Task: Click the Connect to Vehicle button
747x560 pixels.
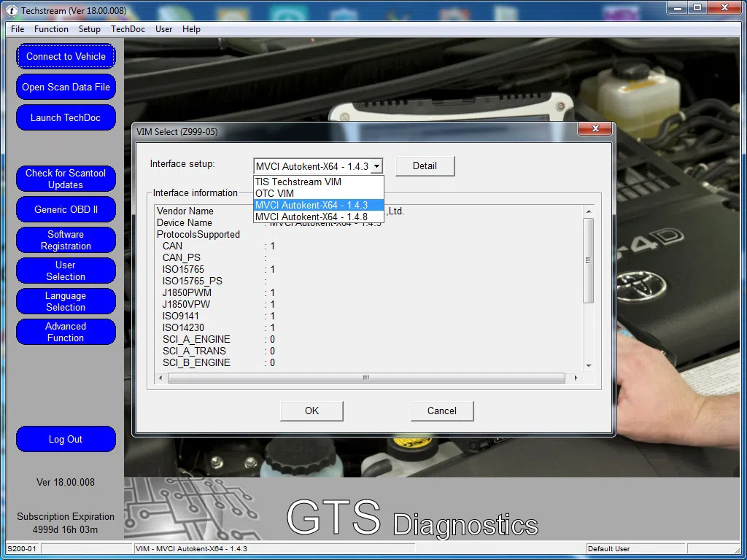Action: [x=66, y=57]
